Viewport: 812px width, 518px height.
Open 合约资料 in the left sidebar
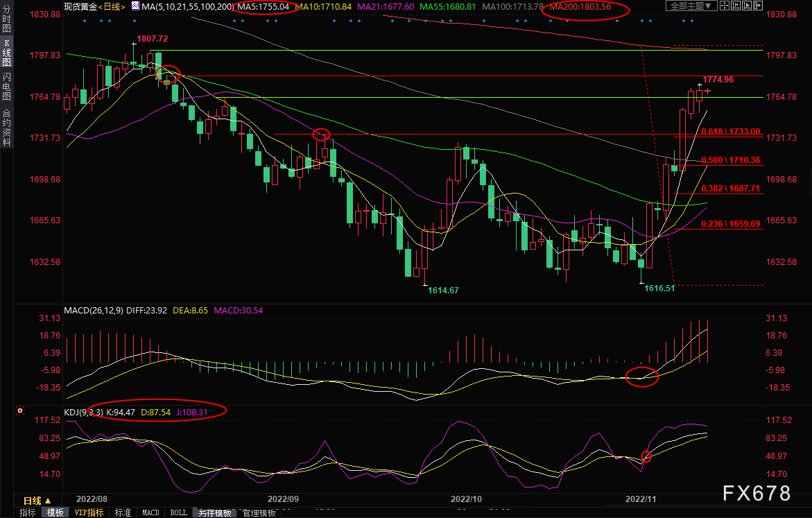[x=6, y=127]
